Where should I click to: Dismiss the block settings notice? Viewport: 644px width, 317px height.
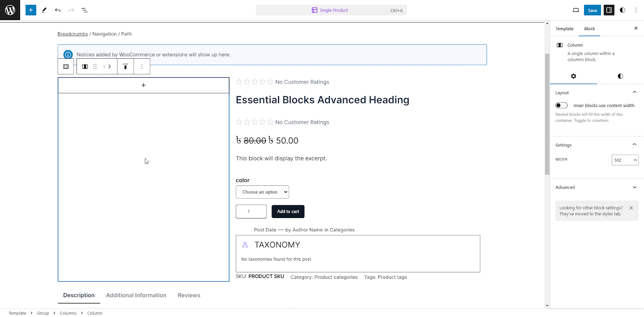(631, 208)
